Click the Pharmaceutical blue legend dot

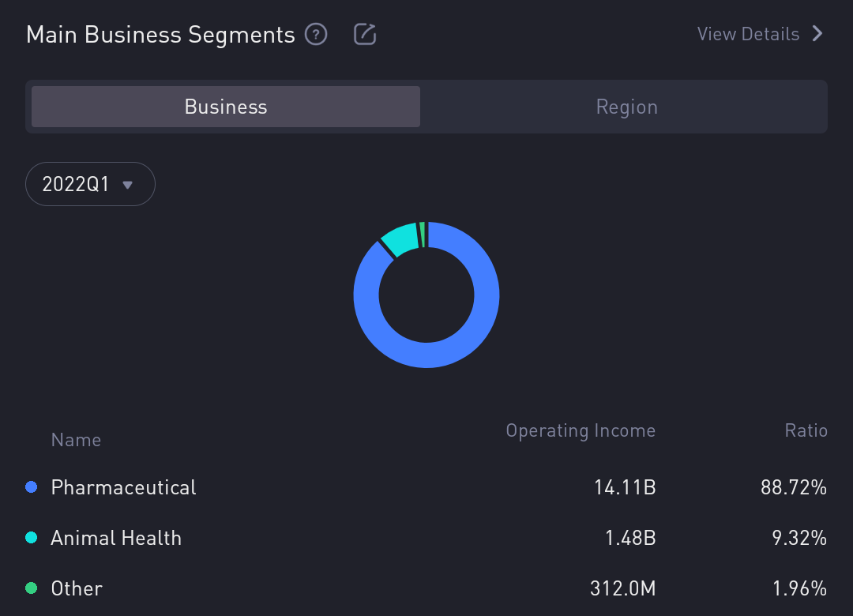[x=32, y=487]
